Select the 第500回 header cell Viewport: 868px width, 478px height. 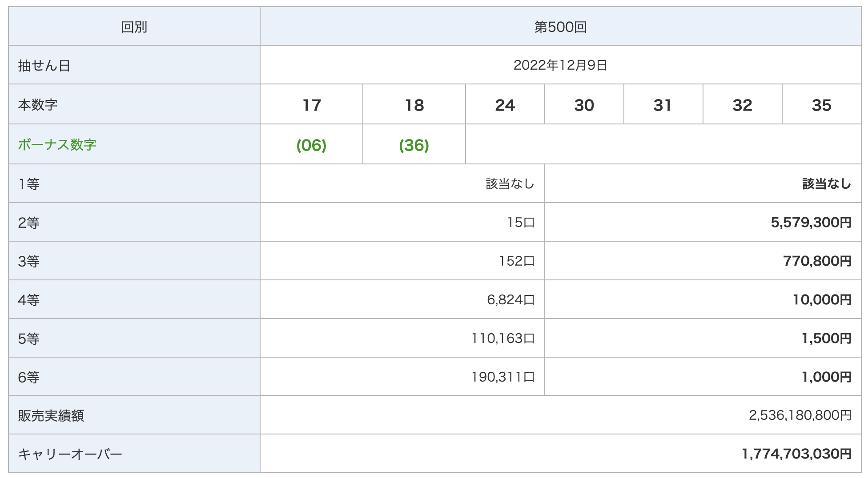560,27
